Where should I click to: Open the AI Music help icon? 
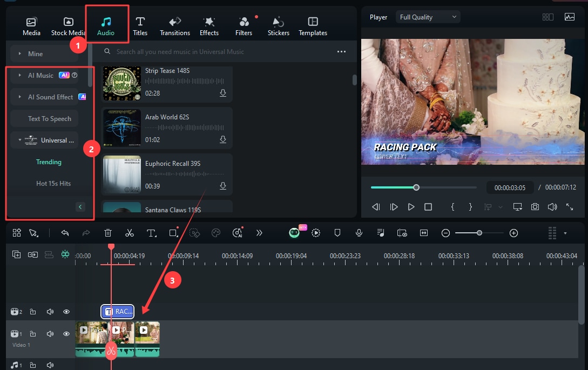(75, 75)
